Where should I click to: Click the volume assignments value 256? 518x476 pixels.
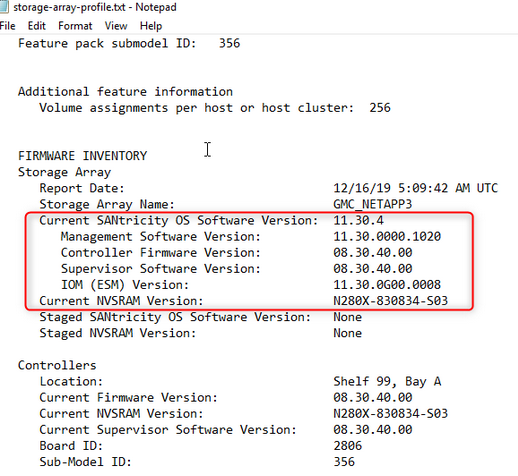pos(380,108)
